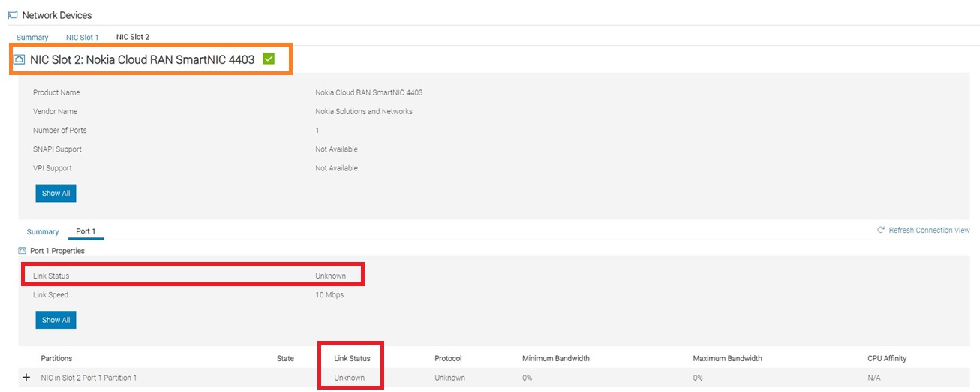
Task: Click the Partitions column header
Action: (x=56, y=358)
